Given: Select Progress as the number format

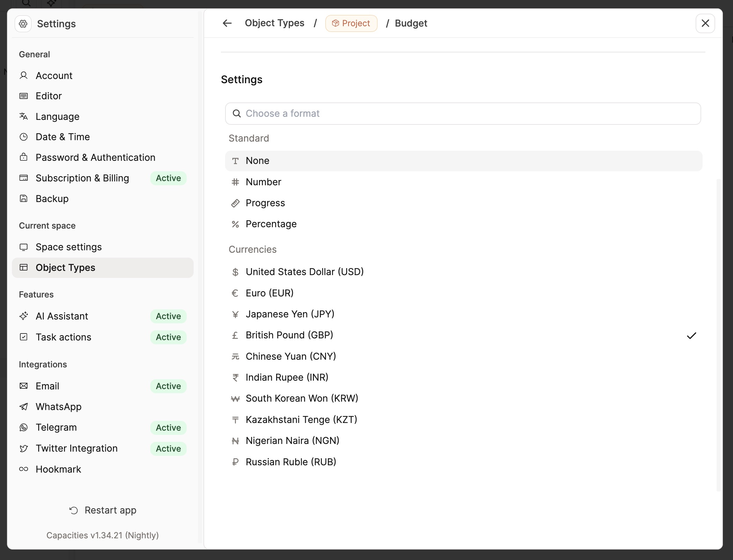Looking at the screenshot, I should click(x=265, y=203).
